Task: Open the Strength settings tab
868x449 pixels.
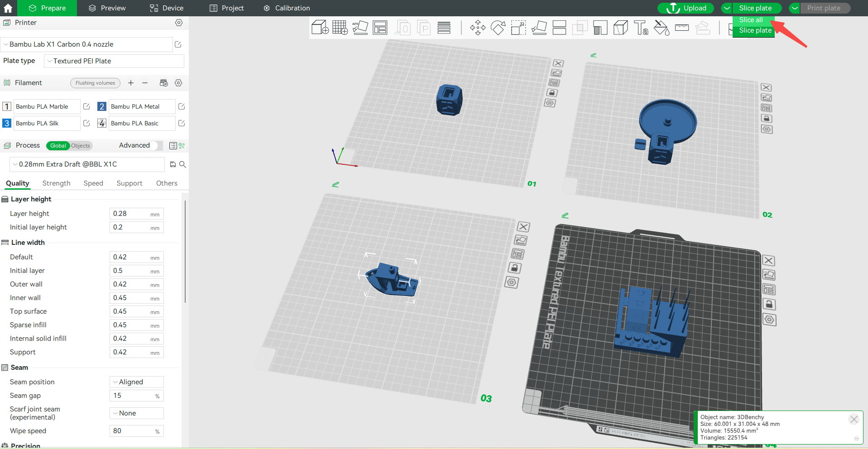Action: coord(57,183)
